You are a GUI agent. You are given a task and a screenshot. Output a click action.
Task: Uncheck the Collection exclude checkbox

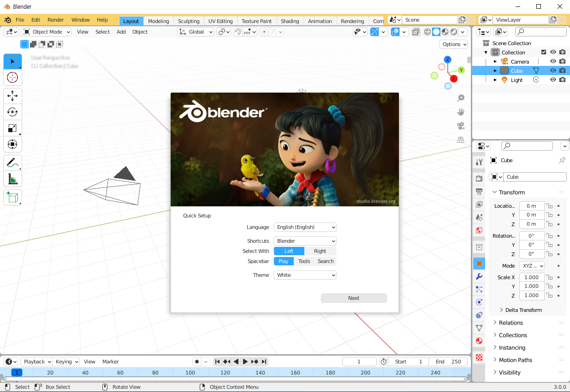pos(544,52)
